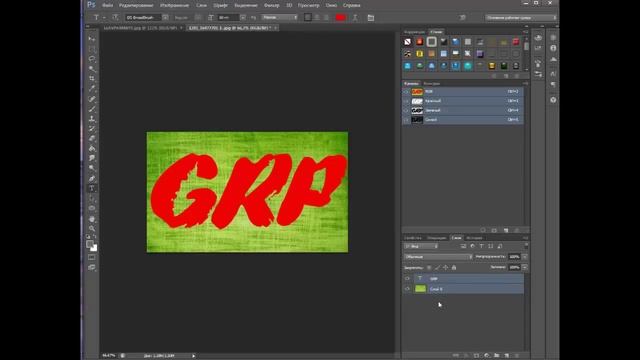The width and height of the screenshot is (640, 360).
Task: Select the History Brush tool
Action: click(x=92, y=129)
